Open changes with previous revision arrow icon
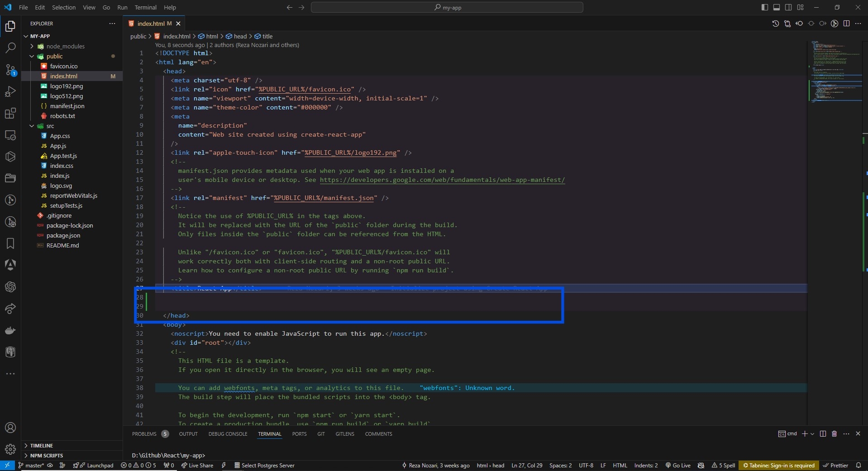 click(x=799, y=24)
